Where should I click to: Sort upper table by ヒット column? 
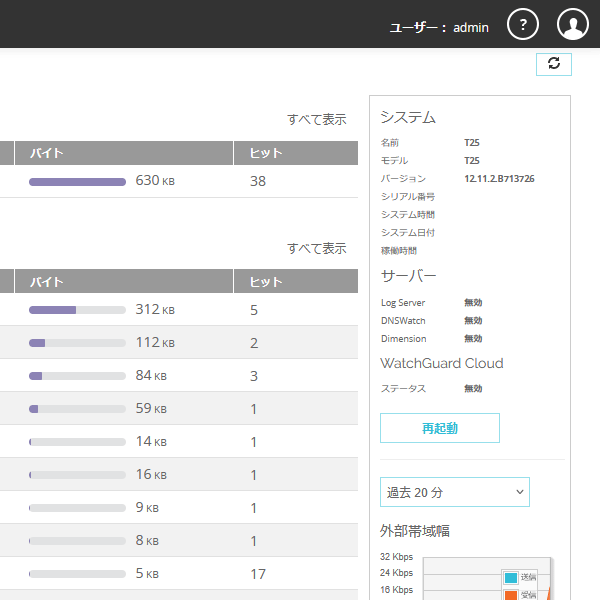pos(296,153)
